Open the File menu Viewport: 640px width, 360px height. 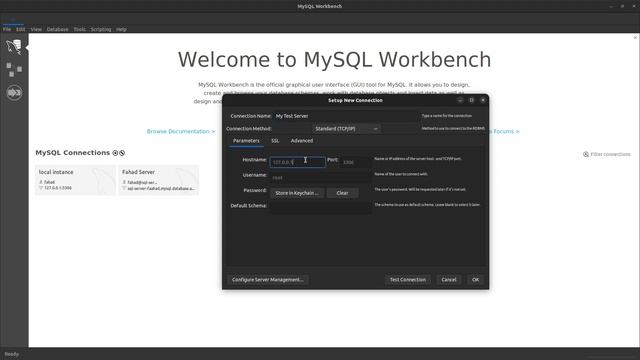pyautogui.click(x=7, y=29)
